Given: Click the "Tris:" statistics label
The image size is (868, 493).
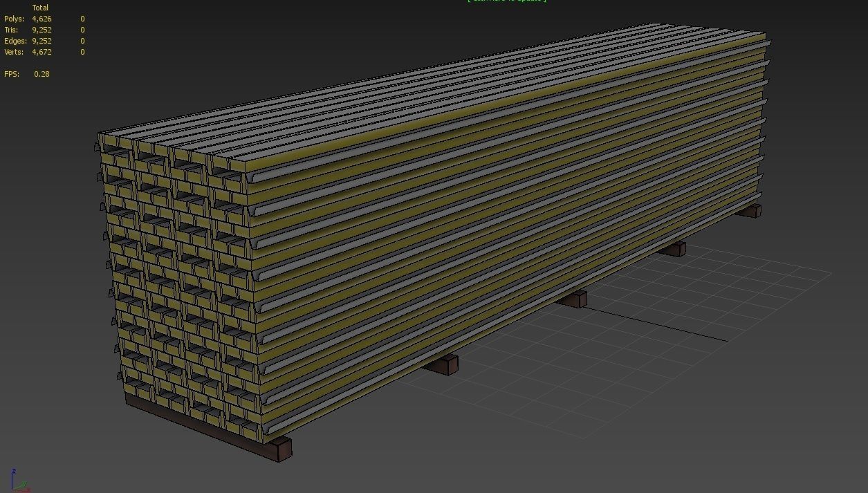Looking at the screenshot, I should (11, 30).
